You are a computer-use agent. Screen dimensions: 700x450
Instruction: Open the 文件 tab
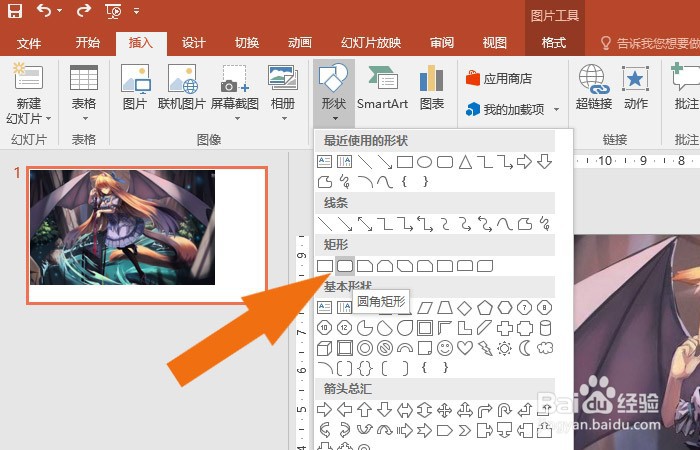[x=29, y=43]
